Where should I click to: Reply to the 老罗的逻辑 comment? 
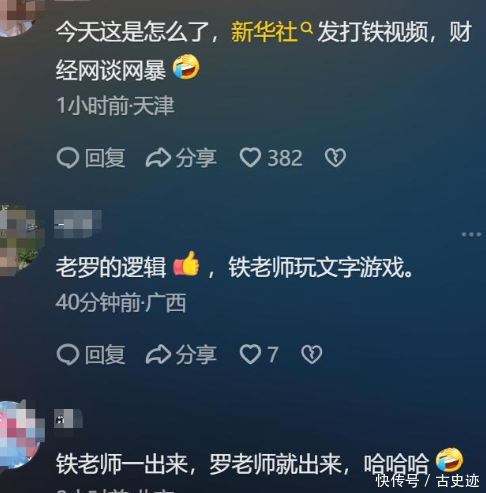(91, 354)
